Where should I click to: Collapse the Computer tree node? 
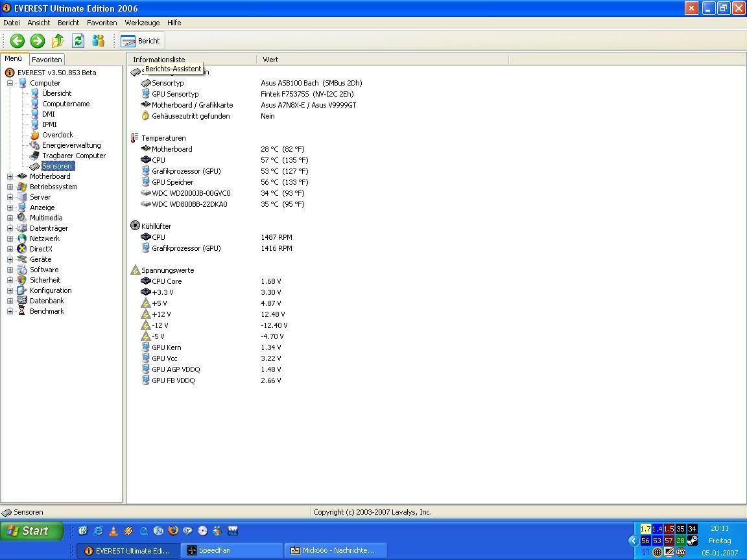[10, 83]
